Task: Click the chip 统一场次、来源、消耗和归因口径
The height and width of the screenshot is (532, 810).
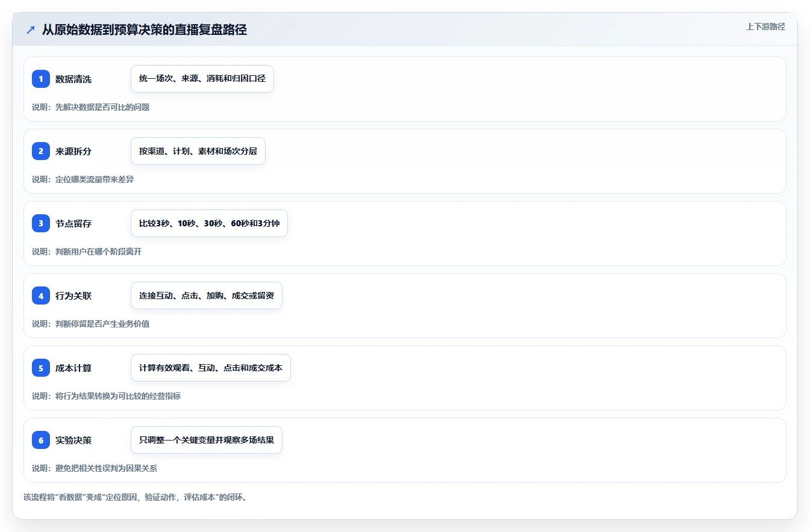Action: 202,79
